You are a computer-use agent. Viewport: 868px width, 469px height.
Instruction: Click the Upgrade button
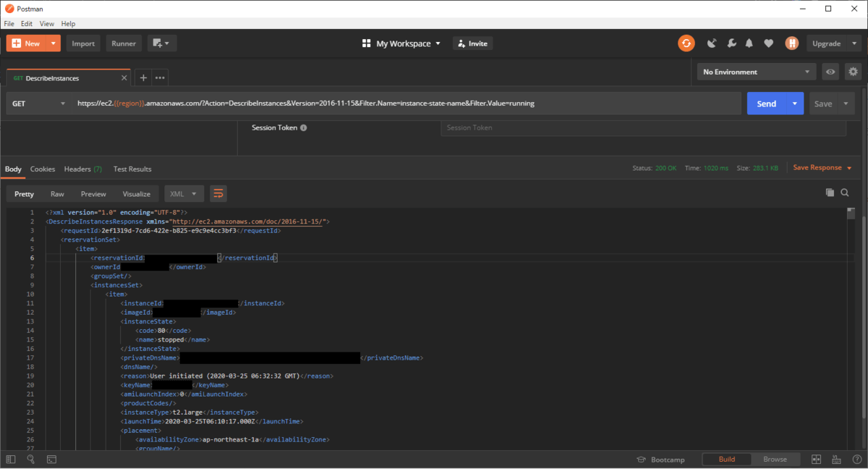(826, 43)
